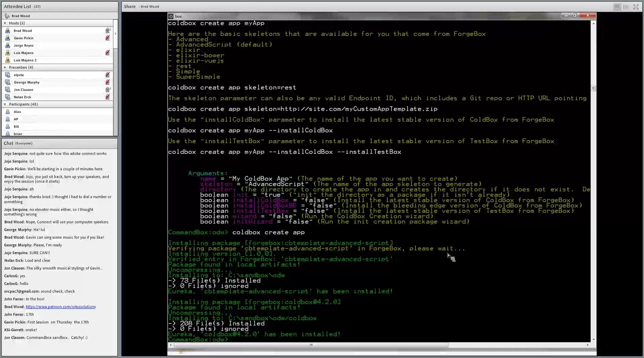
Task: Click the terminal line 'coldbox create app skeleton=rest'
Action: click(x=232, y=88)
